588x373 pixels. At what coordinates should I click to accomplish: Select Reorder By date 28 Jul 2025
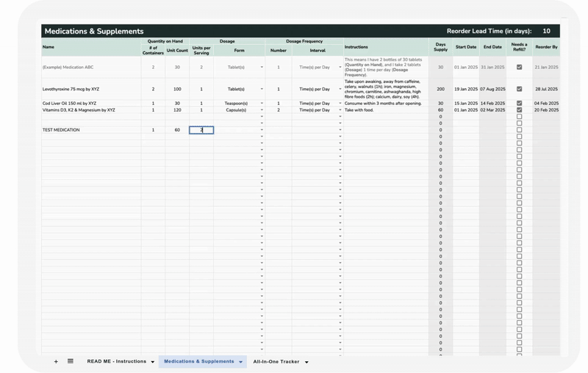point(546,89)
